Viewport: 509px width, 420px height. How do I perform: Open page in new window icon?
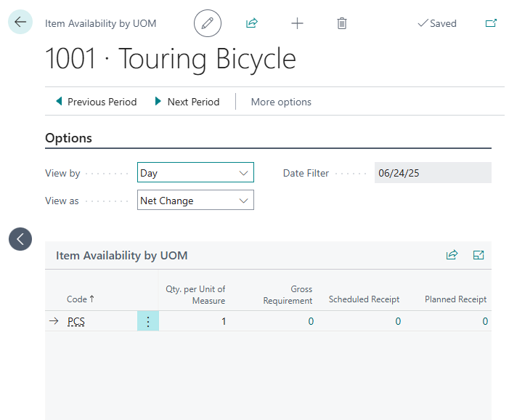(492, 23)
